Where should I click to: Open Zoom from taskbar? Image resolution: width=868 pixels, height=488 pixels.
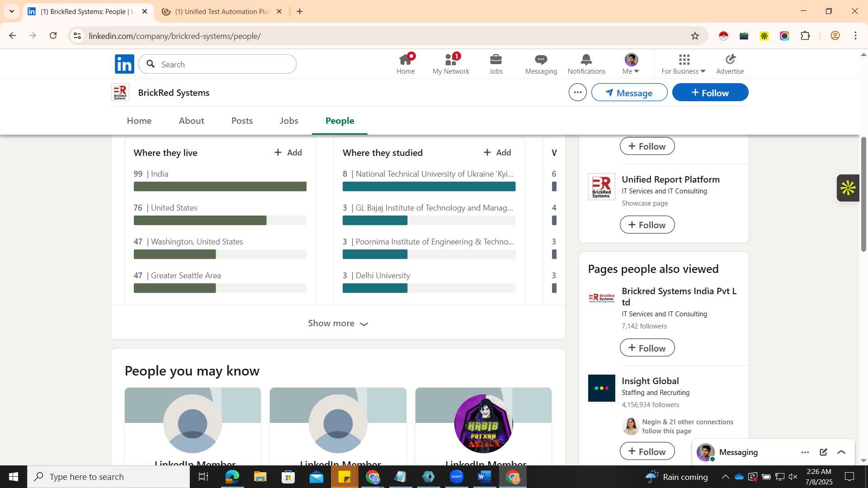tap(457, 477)
